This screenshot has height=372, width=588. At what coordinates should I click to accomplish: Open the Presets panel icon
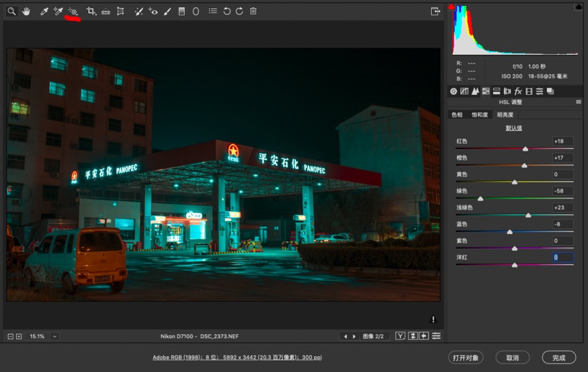coord(540,91)
